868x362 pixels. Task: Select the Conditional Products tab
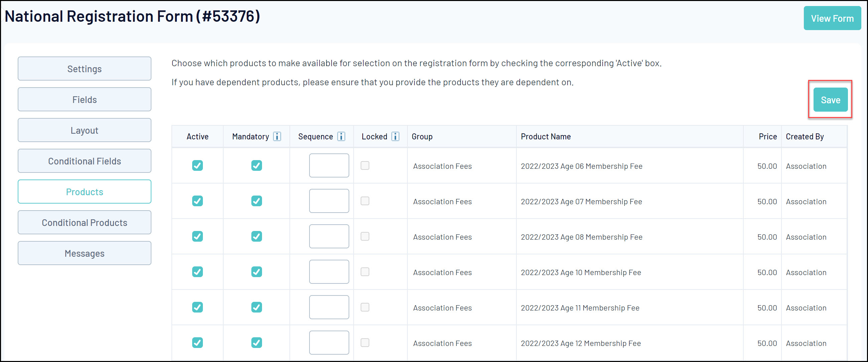(84, 223)
